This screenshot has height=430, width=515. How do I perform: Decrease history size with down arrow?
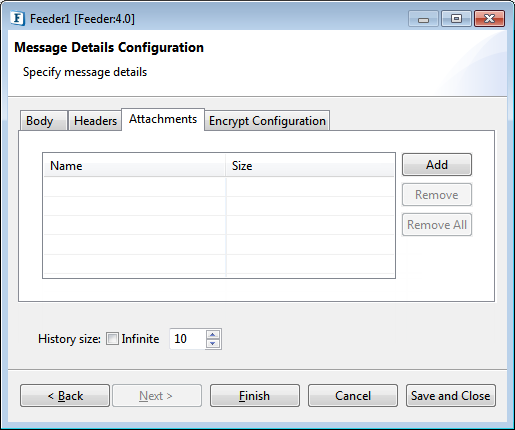coord(213,343)
